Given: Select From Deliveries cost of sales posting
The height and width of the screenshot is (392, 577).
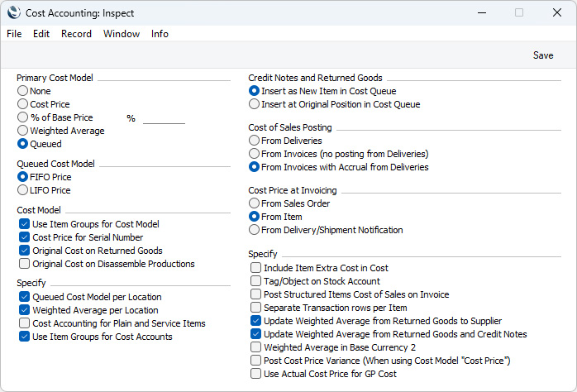Looking at the screenshot, I should (x=254, y=141).
